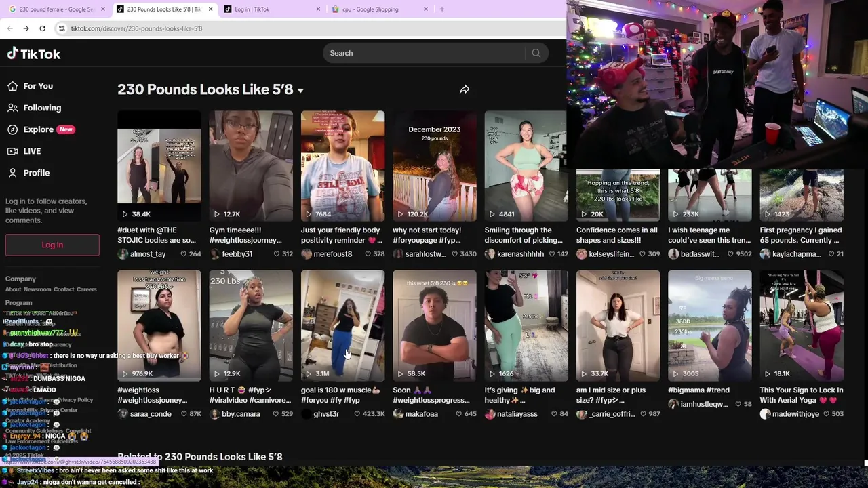Click the Company footer heading
Viewport: 868px width, 488px height.
click(x=20, y=279)
